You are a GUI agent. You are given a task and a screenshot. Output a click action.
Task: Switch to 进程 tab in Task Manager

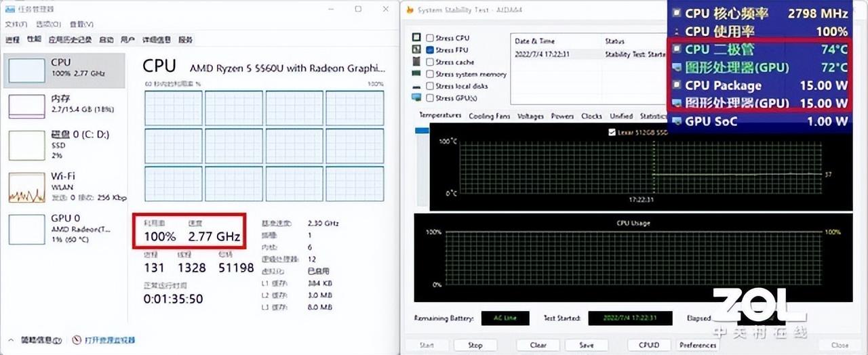12,40
